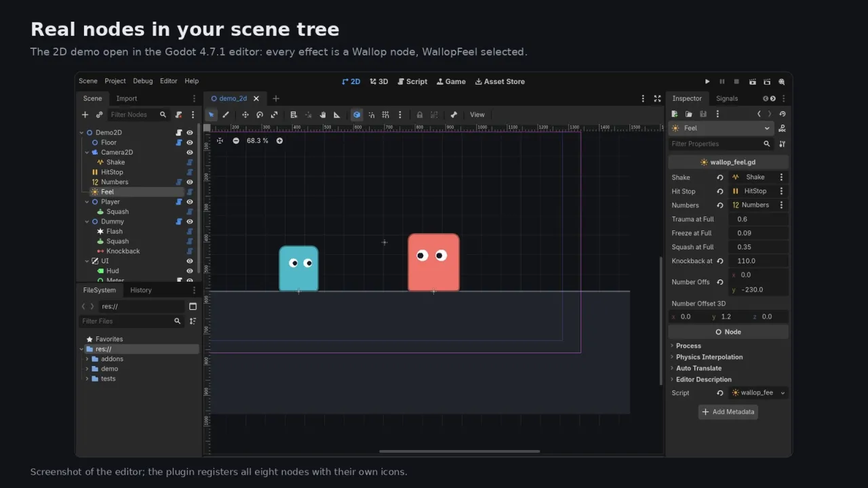Click the Trauma at Full value 0.6
The image size is (868, 488).
pos(758,220)
